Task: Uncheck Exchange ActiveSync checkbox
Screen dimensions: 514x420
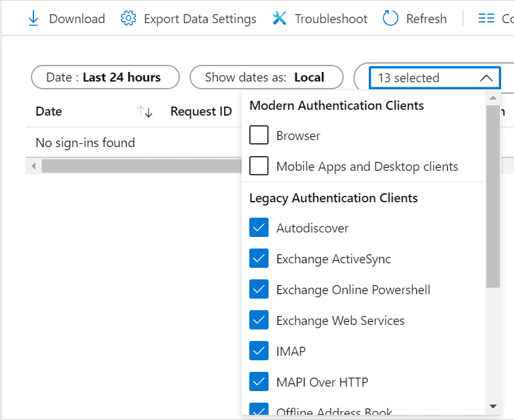Action: click(259, 258)
